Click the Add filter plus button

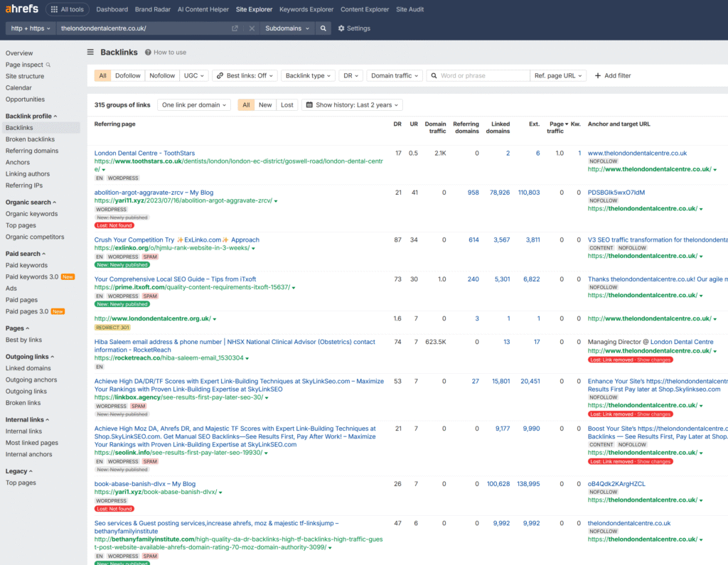(613, 75)
